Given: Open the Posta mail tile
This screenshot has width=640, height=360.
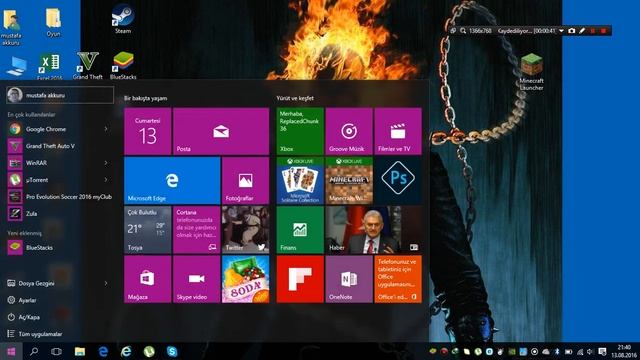Looking at the screenshot, I should click(221, 131).
